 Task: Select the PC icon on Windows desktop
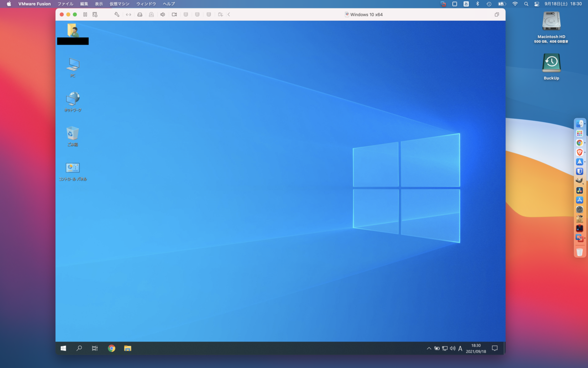click(73, 67)
